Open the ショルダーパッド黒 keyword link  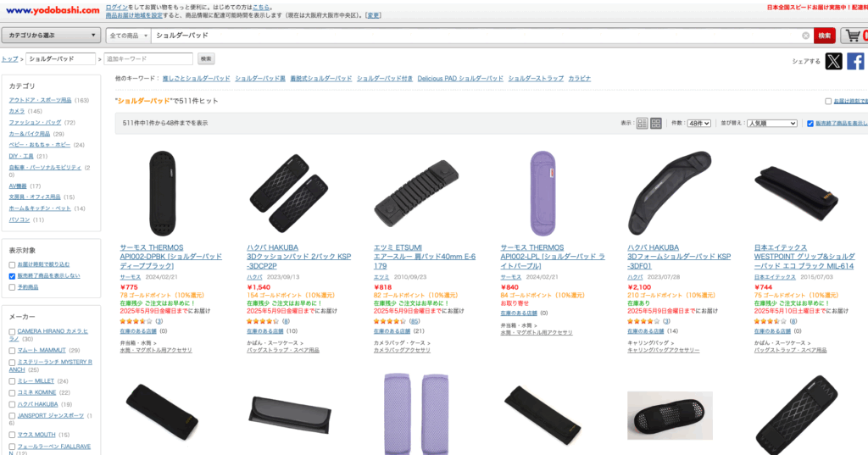tap(260, 79)
